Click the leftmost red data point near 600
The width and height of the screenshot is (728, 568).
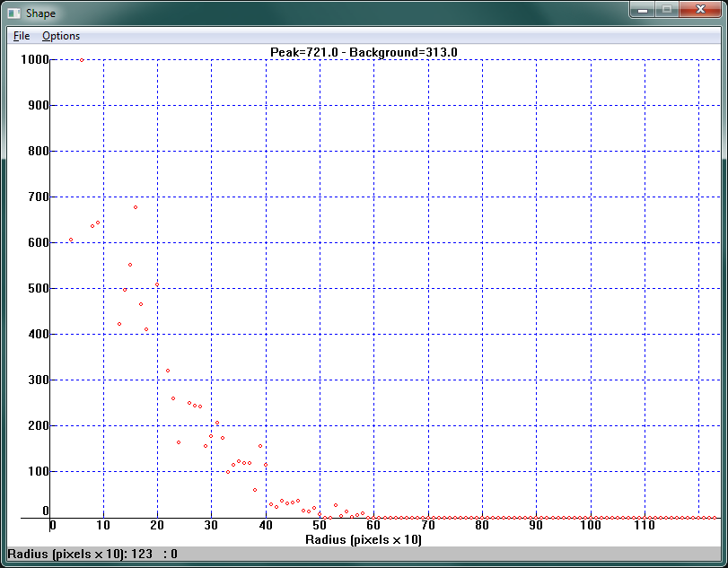pyautogui.click(x=71, y=240)
